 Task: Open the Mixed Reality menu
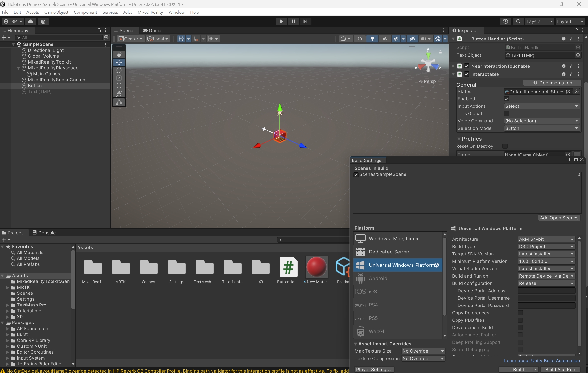[150, 12]
